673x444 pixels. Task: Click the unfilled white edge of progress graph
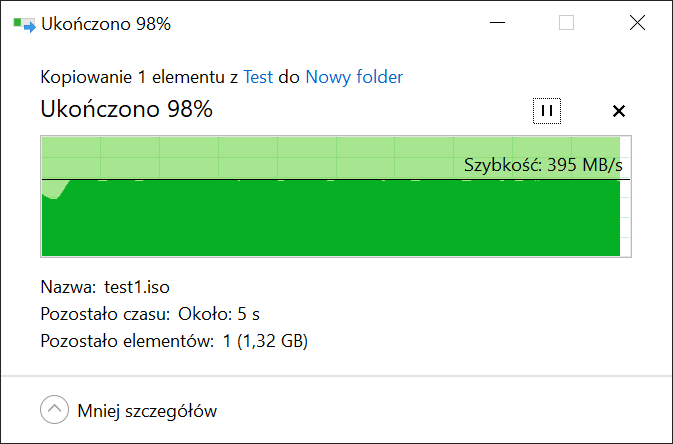click(625, 196)
